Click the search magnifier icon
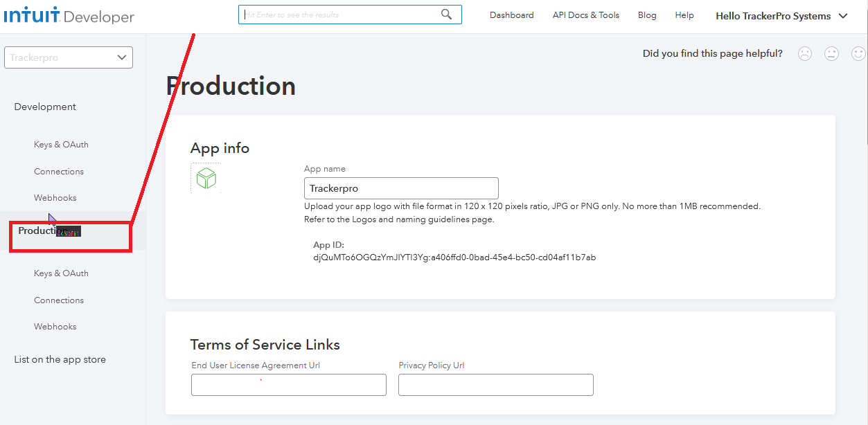 pyautogui.click(x=446, y=15)
